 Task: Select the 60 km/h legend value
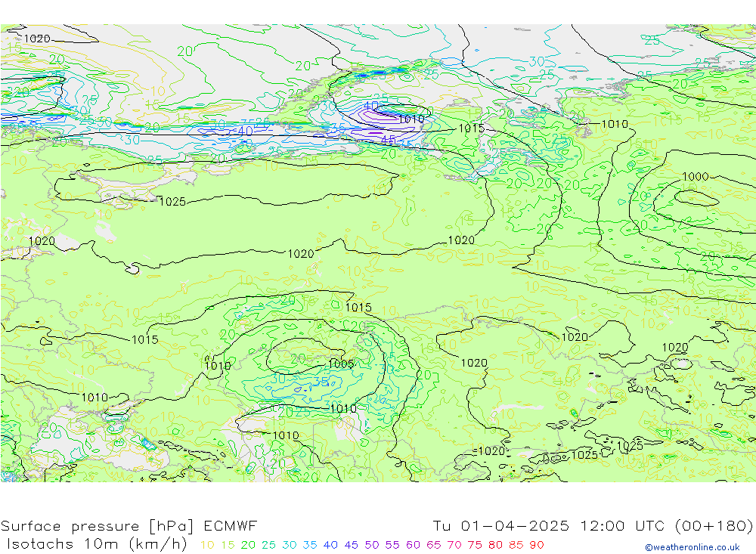[413, 545]
